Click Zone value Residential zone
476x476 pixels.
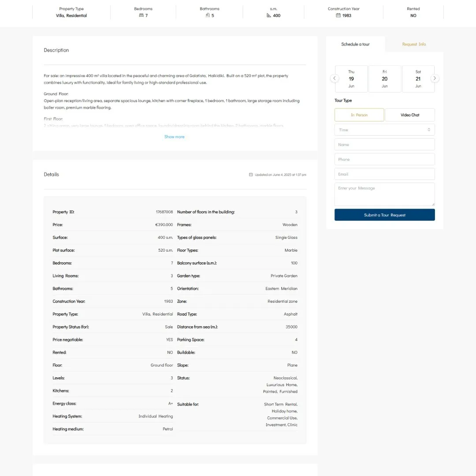click(x=283, y=301)
